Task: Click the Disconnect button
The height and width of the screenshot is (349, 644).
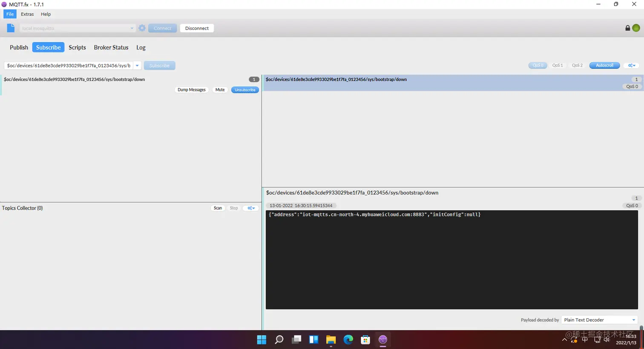Action: [197, 28]
